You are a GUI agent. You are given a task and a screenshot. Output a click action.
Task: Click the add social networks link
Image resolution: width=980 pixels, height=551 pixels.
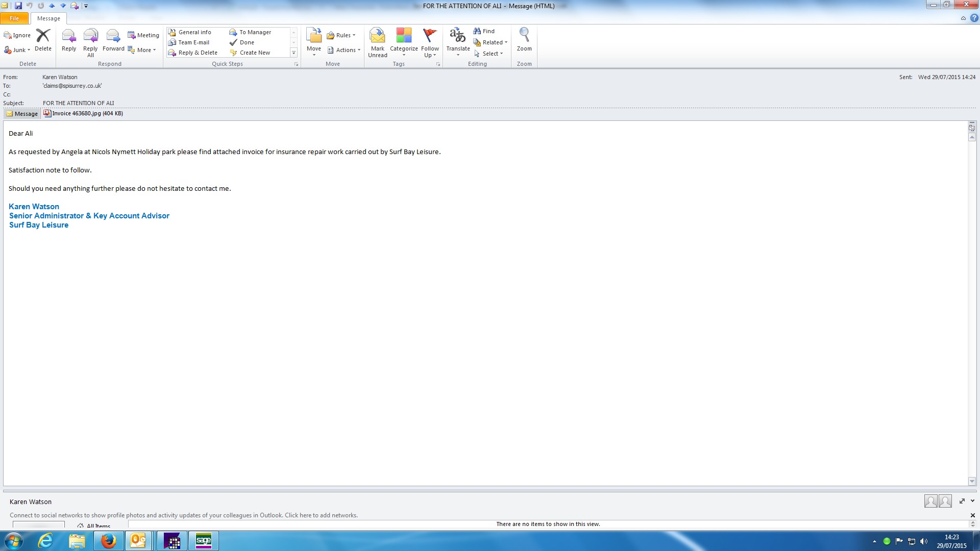[x=321, y=515]
